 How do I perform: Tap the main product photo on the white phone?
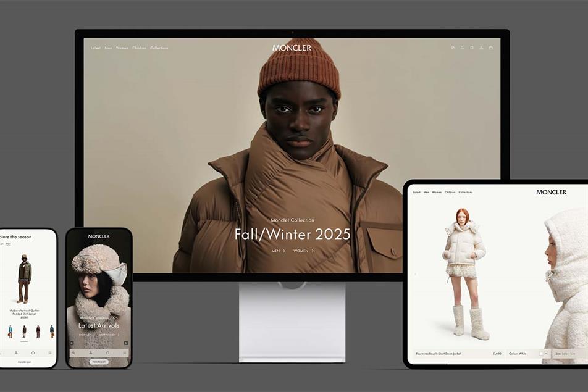(x=24, y=279)
